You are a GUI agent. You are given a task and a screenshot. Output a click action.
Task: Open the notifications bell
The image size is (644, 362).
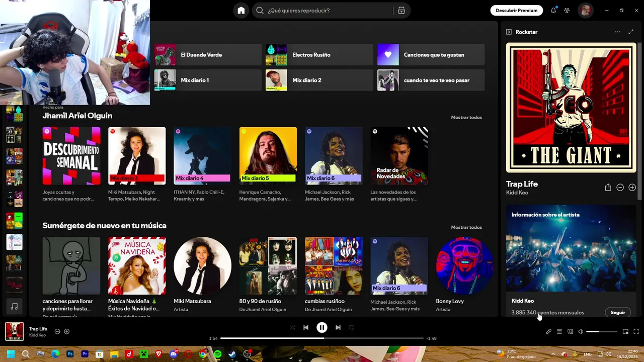coord(553,10)
